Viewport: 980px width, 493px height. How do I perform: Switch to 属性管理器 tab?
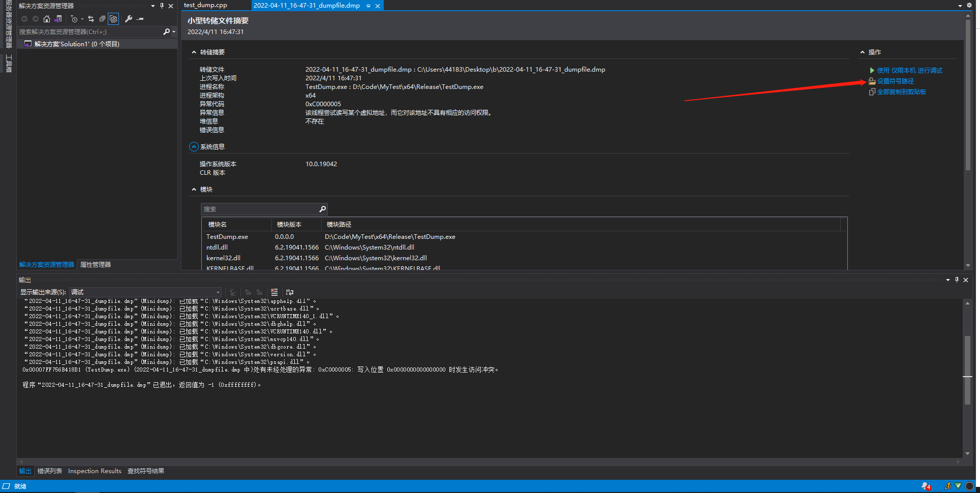click(x=96, y=265)
